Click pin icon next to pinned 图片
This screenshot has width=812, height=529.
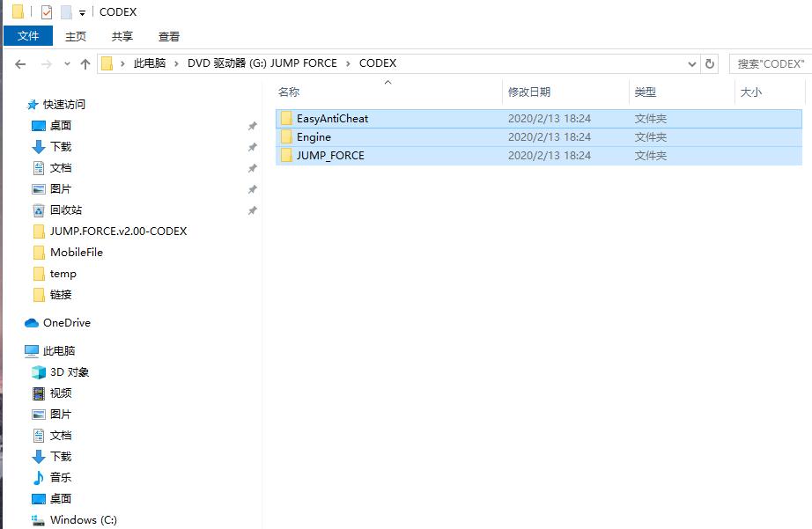pos(252,189)
